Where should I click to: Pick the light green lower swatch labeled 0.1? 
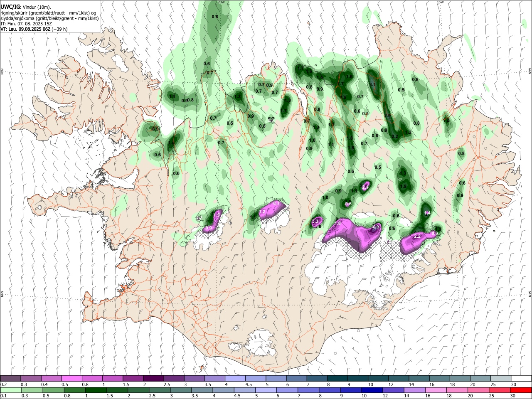pyautogui.click(x=10, y=390)
